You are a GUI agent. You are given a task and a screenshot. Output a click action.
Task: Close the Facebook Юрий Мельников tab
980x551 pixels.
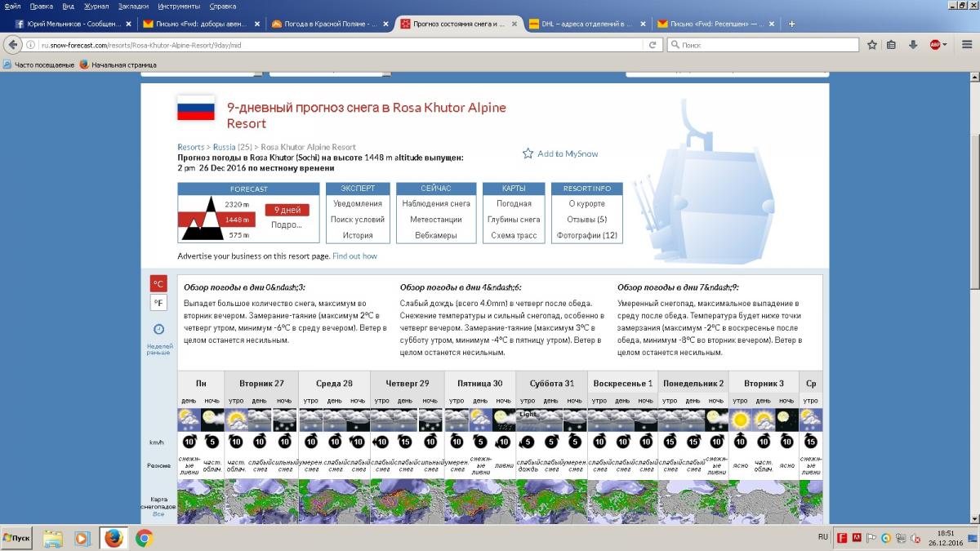[128, 24]
